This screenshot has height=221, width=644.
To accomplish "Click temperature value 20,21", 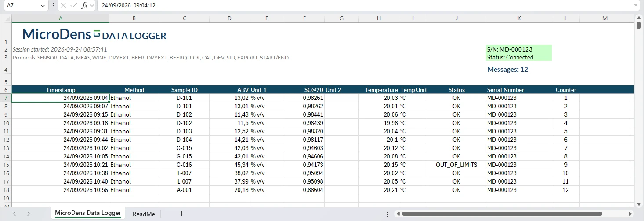I will pyautogui.click(x=379, y=190).
